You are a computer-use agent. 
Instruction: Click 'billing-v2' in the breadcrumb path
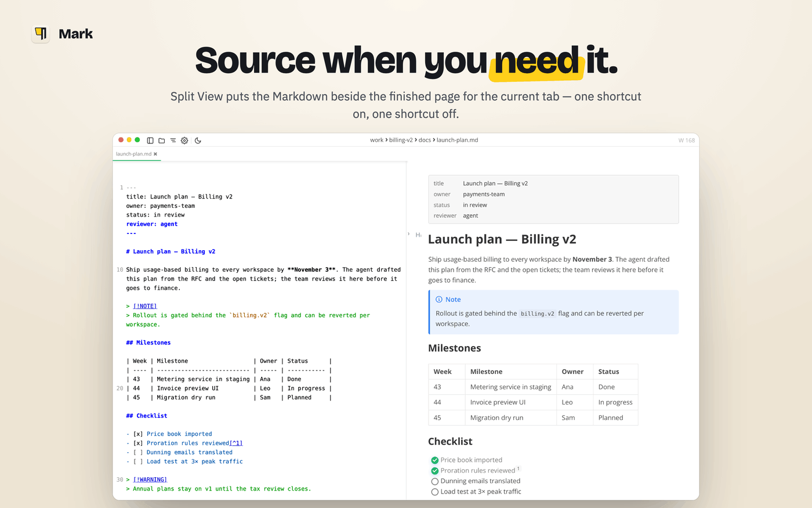[401, 140]
